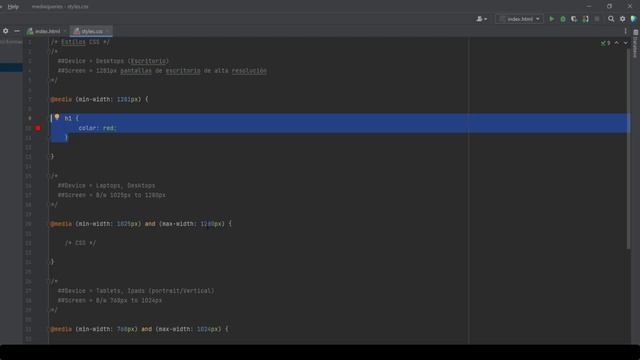Open IDE settings gear in toolbar
The image size is (640, 360).
[622, 19]
